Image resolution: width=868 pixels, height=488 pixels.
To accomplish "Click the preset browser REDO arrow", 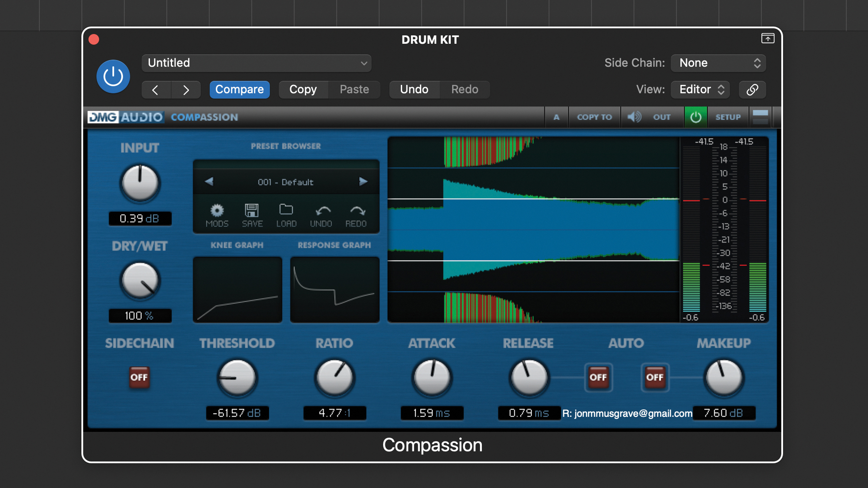I will 357,210.
